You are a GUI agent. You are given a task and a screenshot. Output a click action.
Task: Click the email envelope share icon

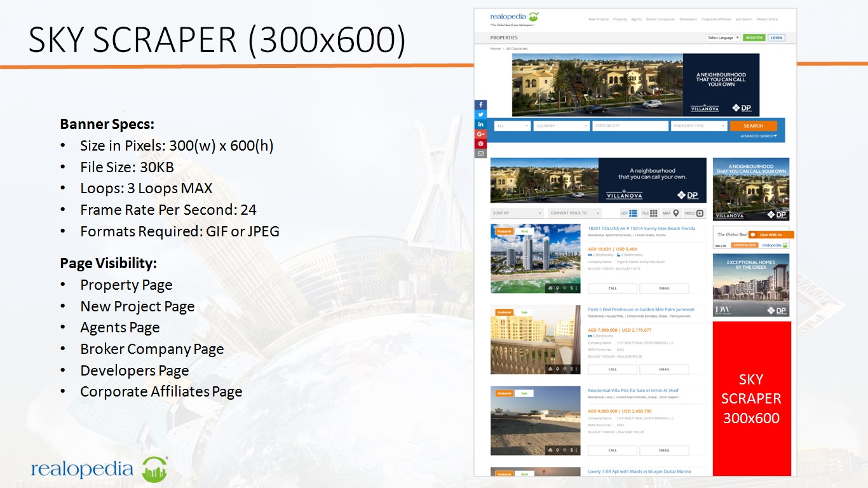[480, 154]
